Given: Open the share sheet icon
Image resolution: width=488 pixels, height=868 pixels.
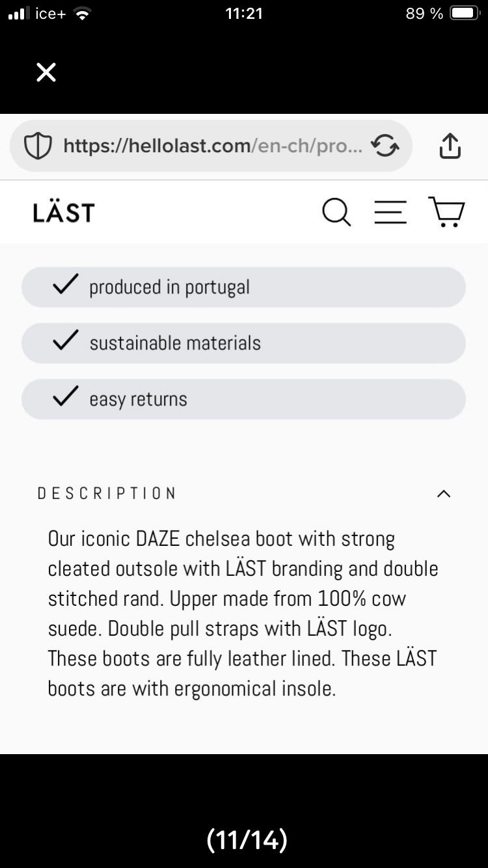Looking at the screenshot, I should [x=450, y=146].
